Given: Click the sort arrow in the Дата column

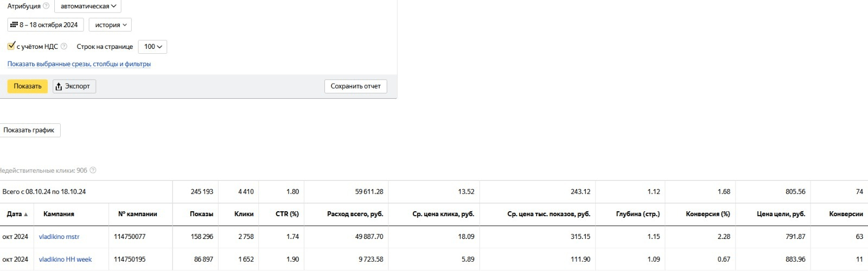Looking at the screenshot, I should tap(25, 215).
